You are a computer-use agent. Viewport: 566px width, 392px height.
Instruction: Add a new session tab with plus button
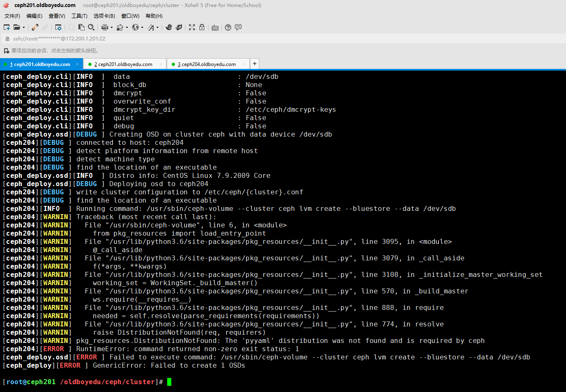255,64
